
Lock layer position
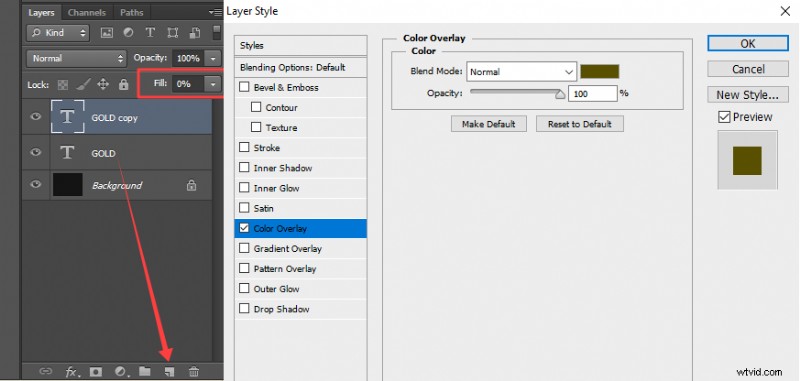pos(103,84)
